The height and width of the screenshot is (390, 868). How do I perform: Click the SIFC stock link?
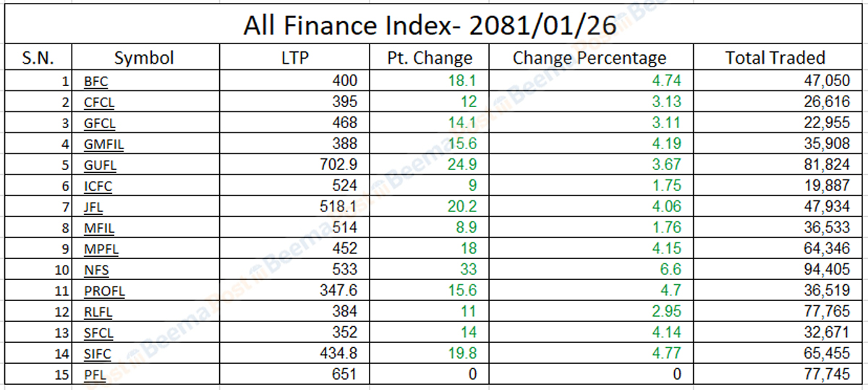98,354
